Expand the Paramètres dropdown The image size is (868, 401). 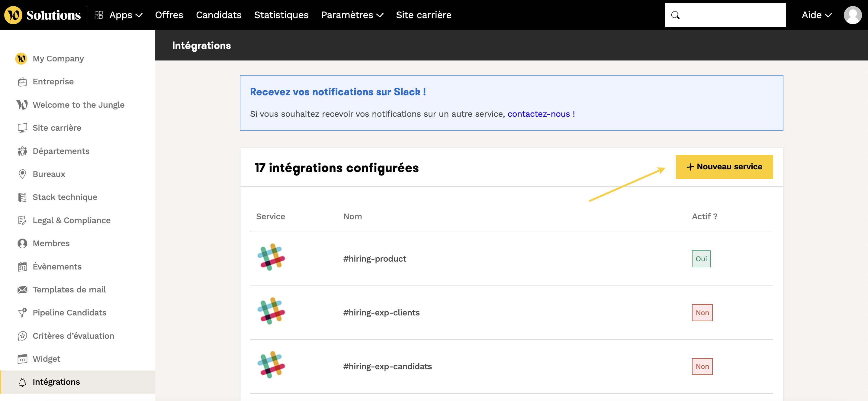click(352, 15)
